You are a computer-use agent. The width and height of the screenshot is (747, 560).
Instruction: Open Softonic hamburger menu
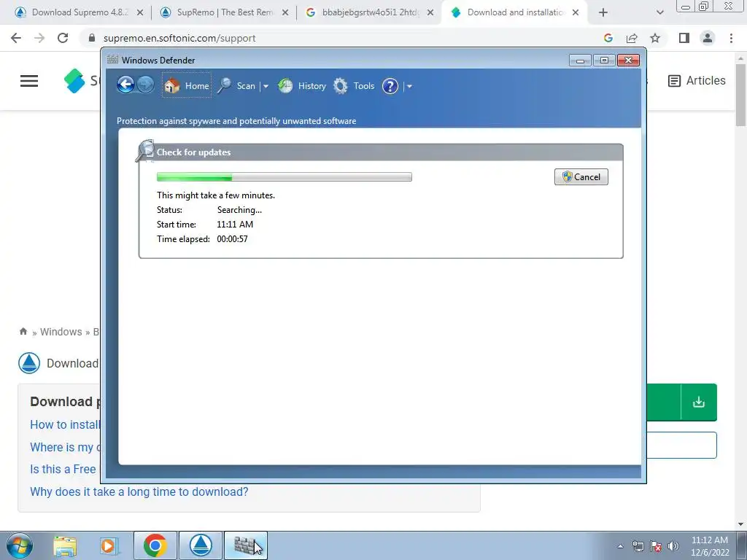[29, 81]
